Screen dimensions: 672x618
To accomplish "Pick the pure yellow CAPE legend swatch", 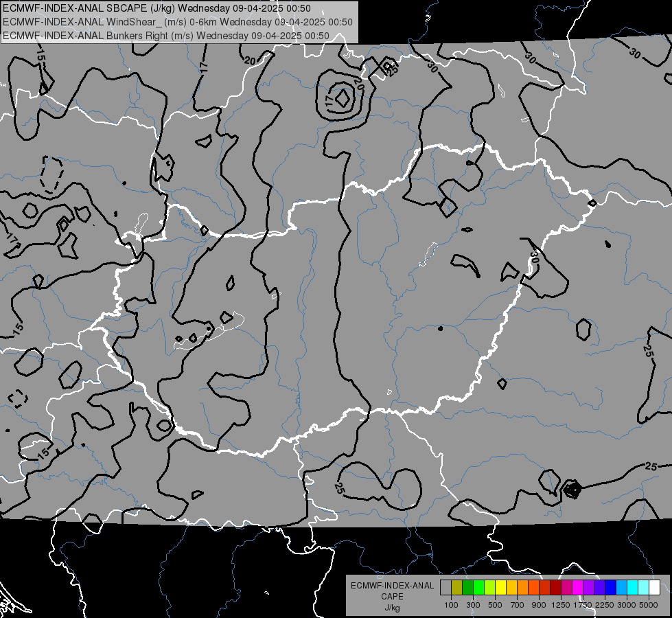I will pyautogui.click(x=500, y=588).
